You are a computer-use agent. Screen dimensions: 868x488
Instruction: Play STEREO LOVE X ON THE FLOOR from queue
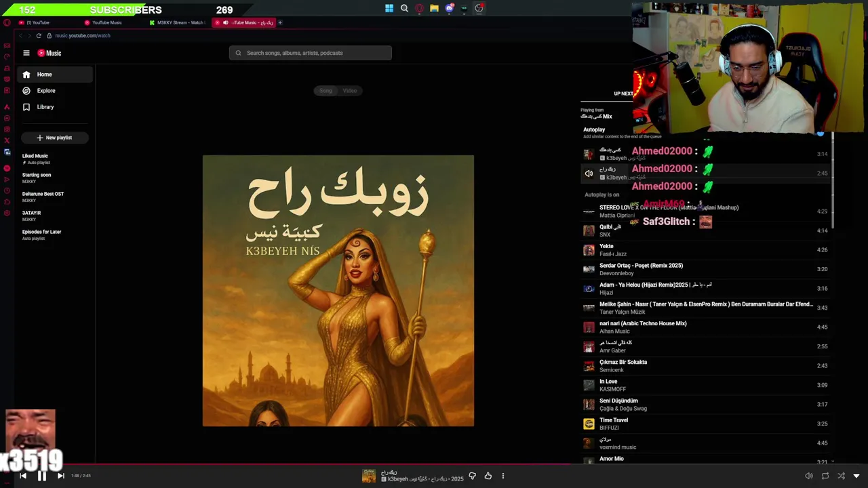click(705, 211)
